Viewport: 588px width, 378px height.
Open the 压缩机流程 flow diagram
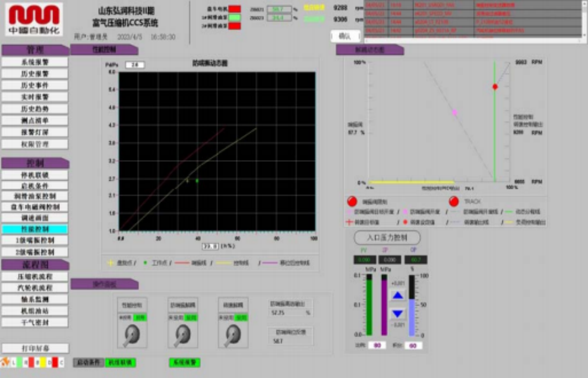pyautogui.click(x=35, y=277)
